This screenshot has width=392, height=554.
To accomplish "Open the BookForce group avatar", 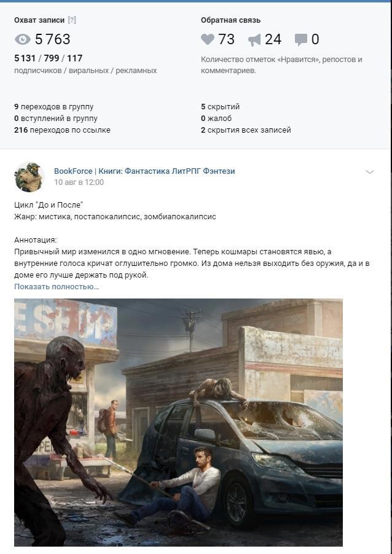I will coord(29,177).
